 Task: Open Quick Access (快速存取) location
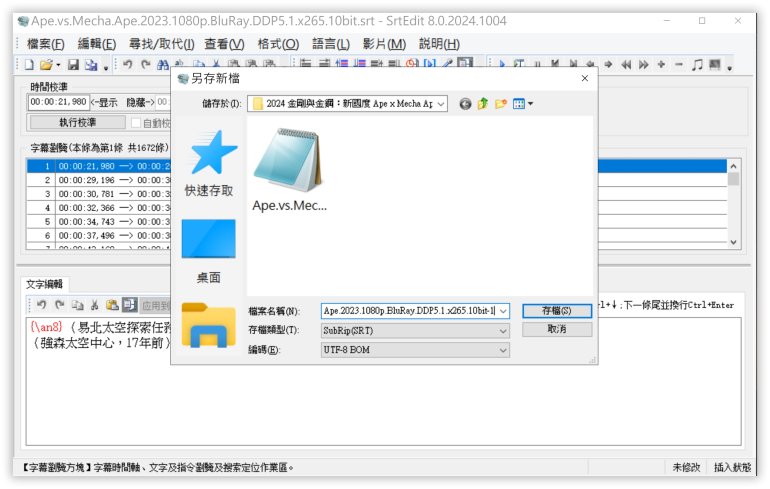point(208,163)
